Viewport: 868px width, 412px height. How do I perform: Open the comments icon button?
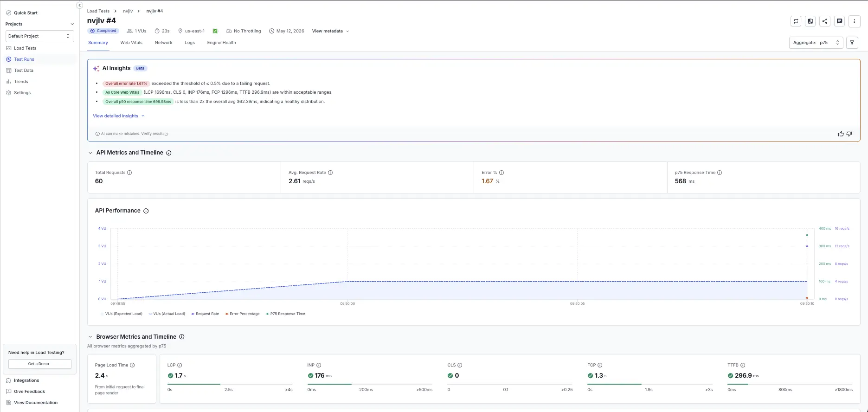(x=839, y=21)
